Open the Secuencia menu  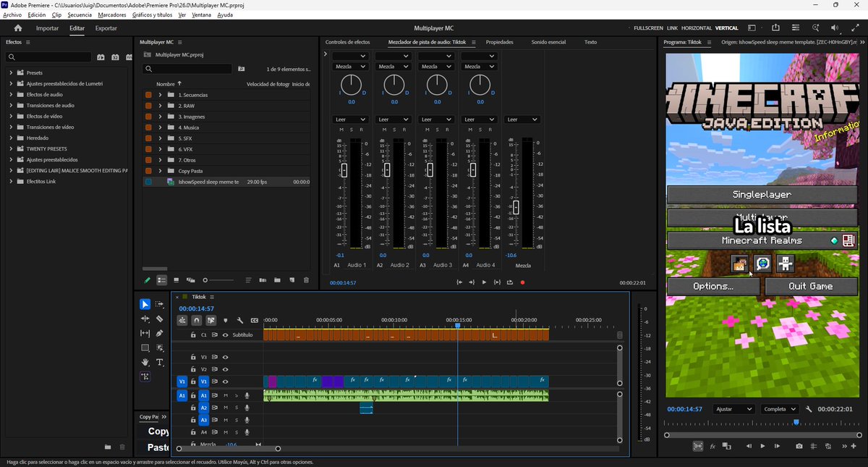[80, 14]
